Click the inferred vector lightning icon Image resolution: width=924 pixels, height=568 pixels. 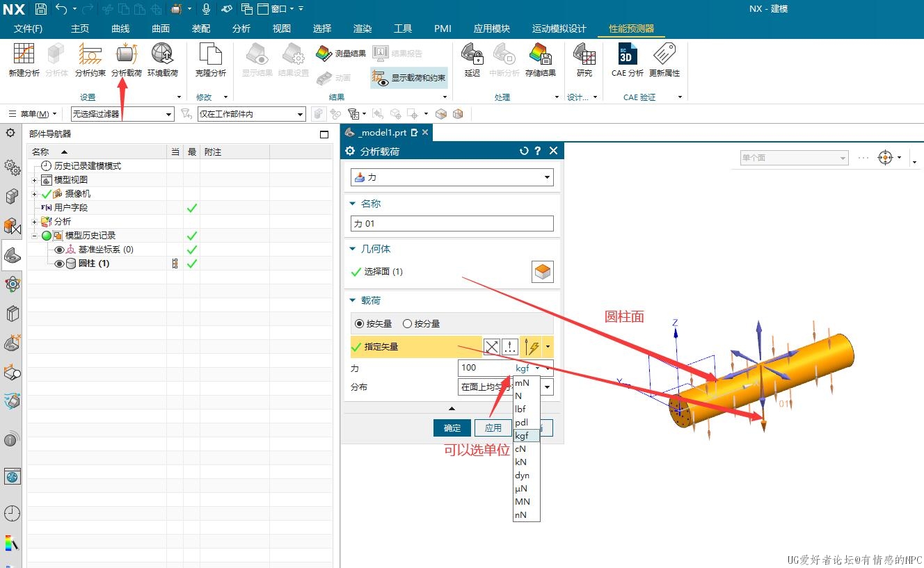(532, 346)
